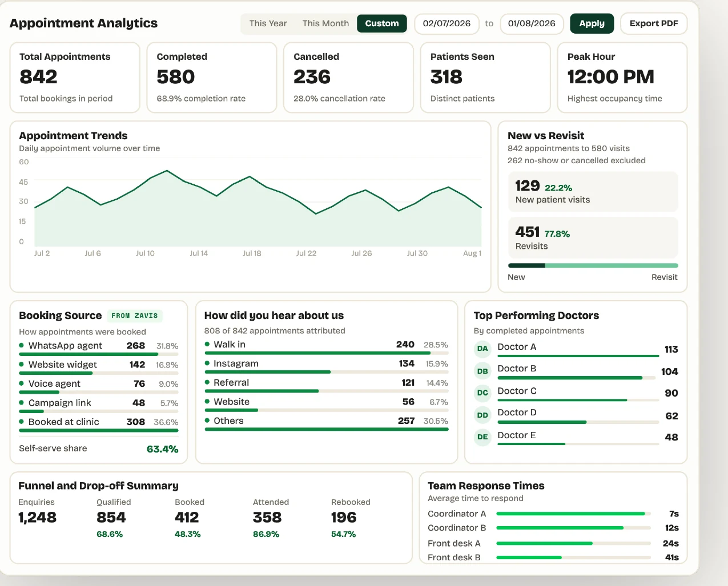This screenshot has height=586, width=728.
Task: Select the WhatsApp agent booking row
Action: [x=99, y=347]
